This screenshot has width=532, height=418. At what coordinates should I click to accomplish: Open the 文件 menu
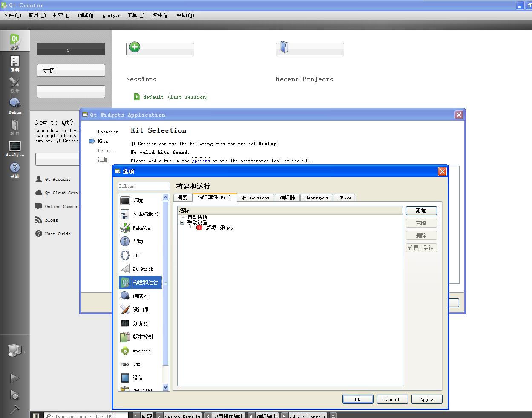coord(12,15)
